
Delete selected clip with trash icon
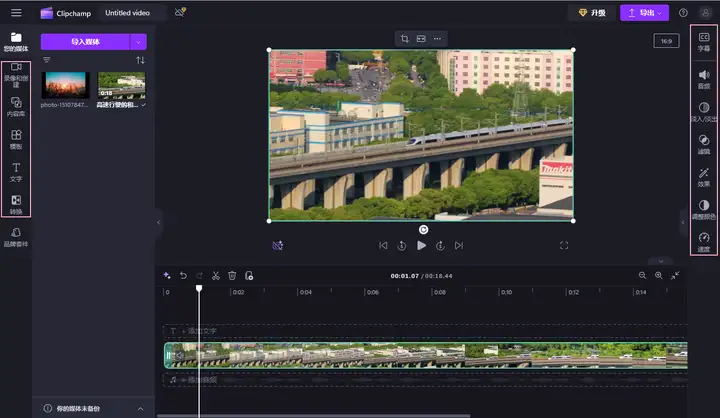232,276
